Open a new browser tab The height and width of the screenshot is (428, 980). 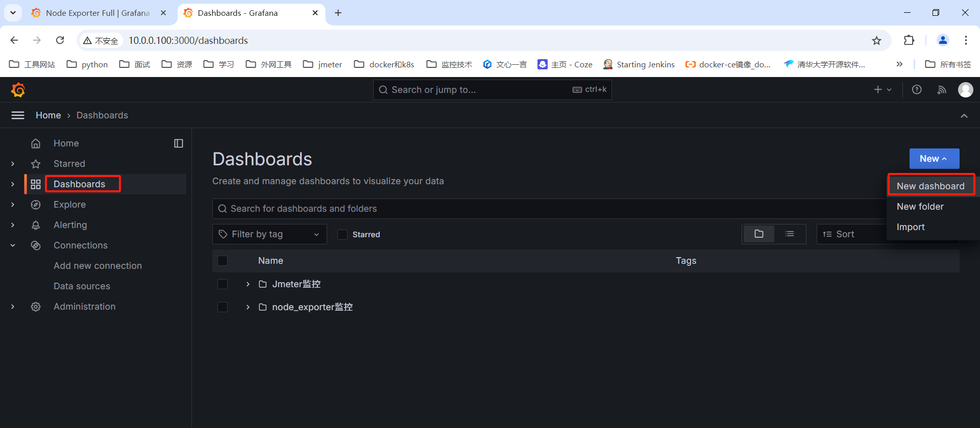(x=338, y=13)
